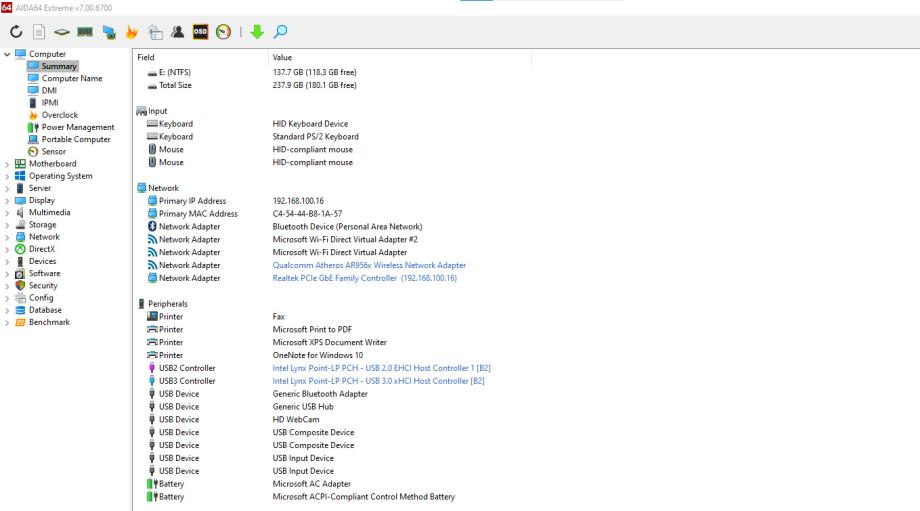Image resolution: width=920 pixels, height=511 pixels.
Task: Collapse the Computer tree node
Action: [x=7, y=54]
